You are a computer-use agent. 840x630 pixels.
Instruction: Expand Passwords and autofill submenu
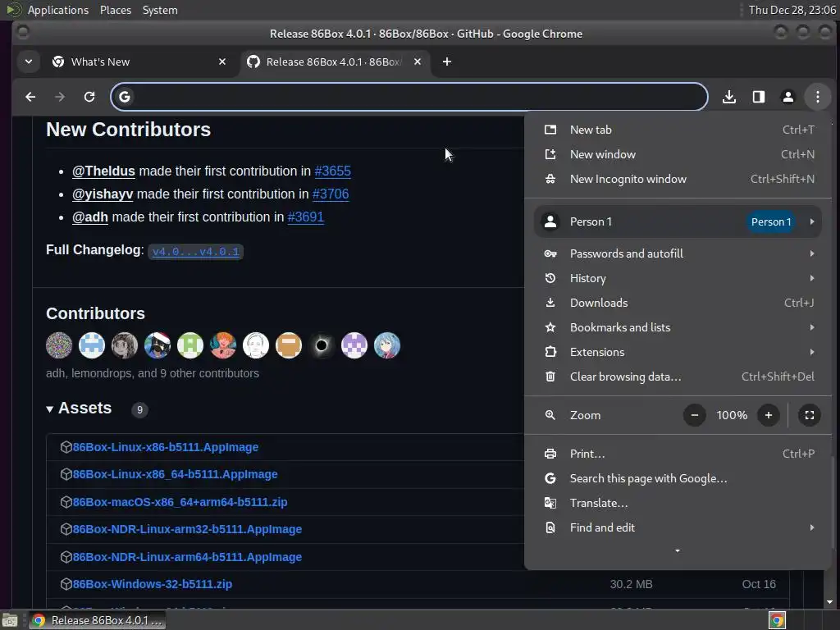tap(678, 253)
